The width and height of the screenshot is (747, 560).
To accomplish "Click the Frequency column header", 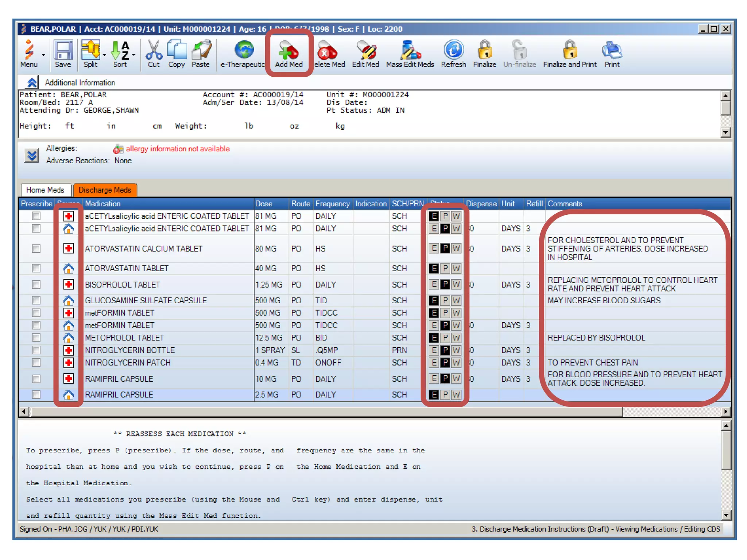I will (x=332, y=204).
